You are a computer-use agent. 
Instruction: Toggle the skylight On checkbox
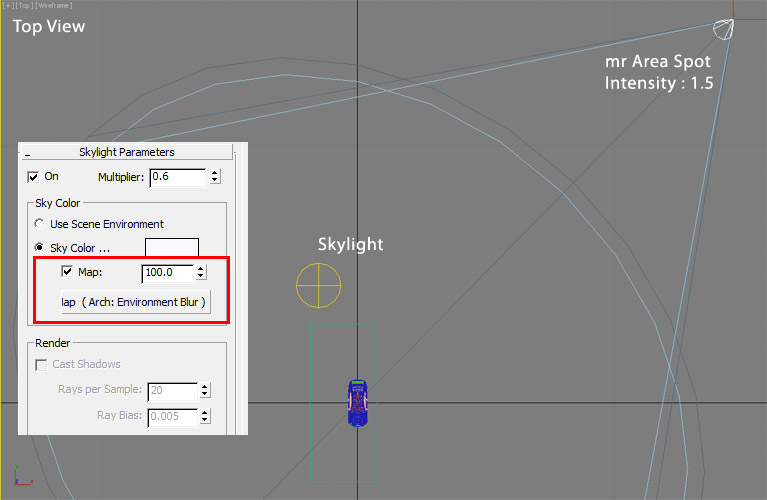(x=33, y=177)
